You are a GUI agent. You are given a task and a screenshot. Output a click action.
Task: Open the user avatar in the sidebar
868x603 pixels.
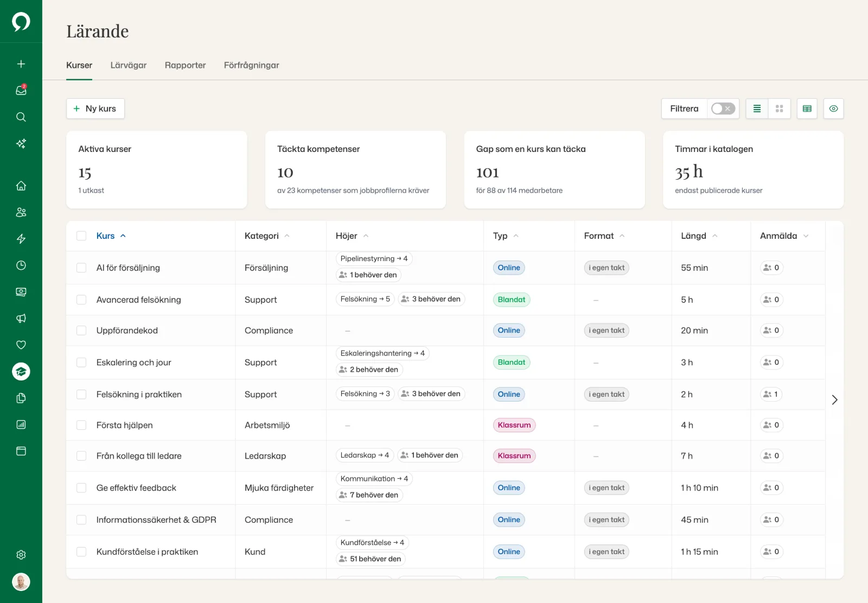[21, 582]
